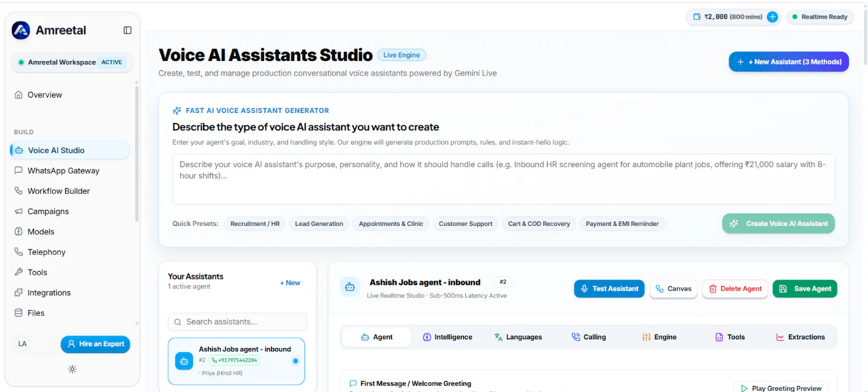This screenshot has width=868, height=392.
Task: Click Play Greeting Preview button
Action: pyautogui.click(x=780, y=388)
